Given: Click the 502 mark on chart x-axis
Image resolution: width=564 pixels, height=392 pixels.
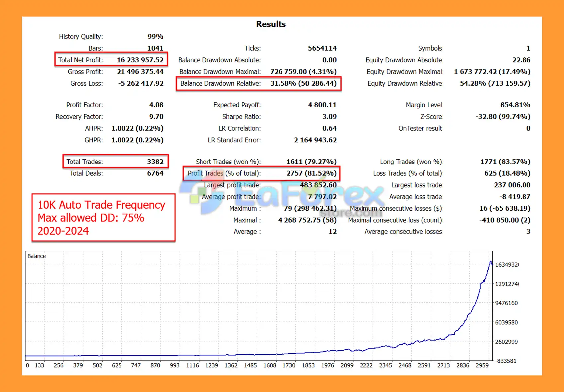Looking at the screenshot, I should pyautogui.click(x=97, y=365).
